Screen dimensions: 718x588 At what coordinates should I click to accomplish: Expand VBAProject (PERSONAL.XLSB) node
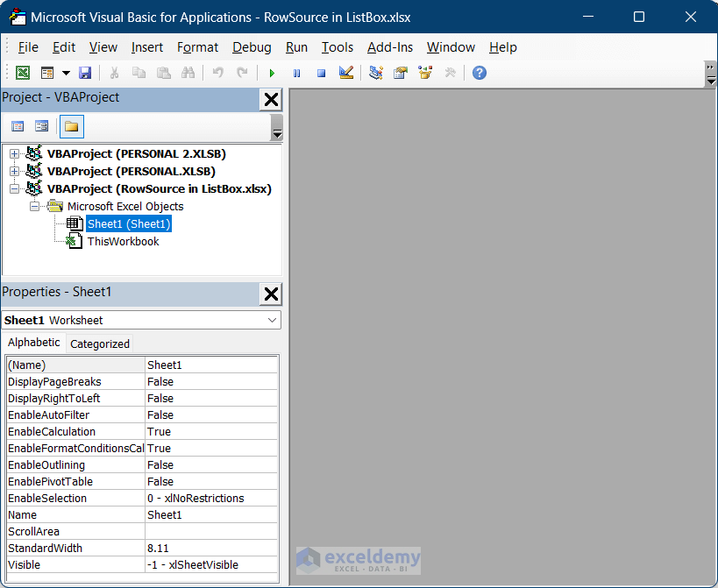(14, 171)
